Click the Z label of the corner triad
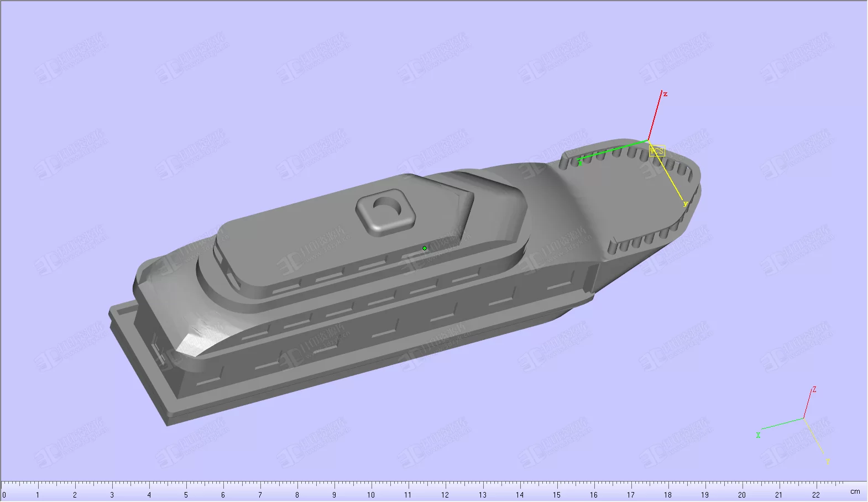Image resolution: width=868 pixels, height=502 pixels. [814, 390]
